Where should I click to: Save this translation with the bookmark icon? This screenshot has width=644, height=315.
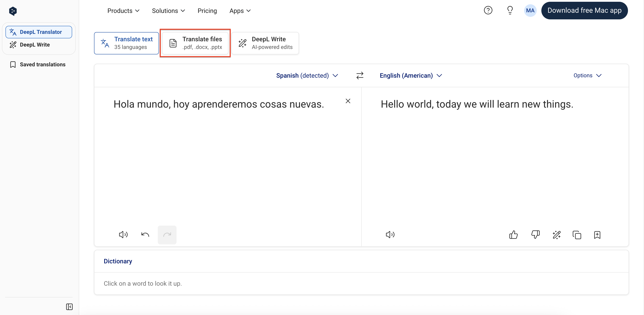pos(597,235)
